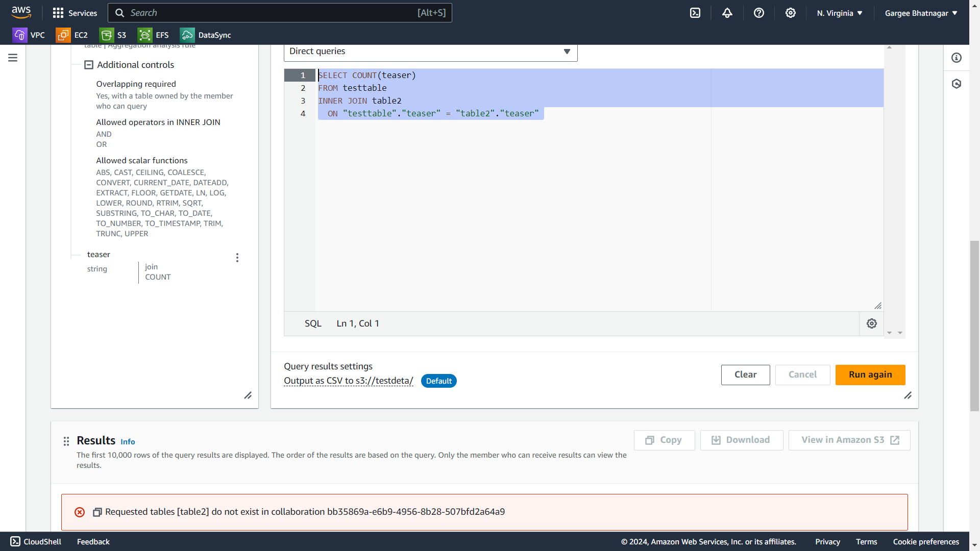Open SQL editor preferences gear
980x551 pixels.
[872, 323]
